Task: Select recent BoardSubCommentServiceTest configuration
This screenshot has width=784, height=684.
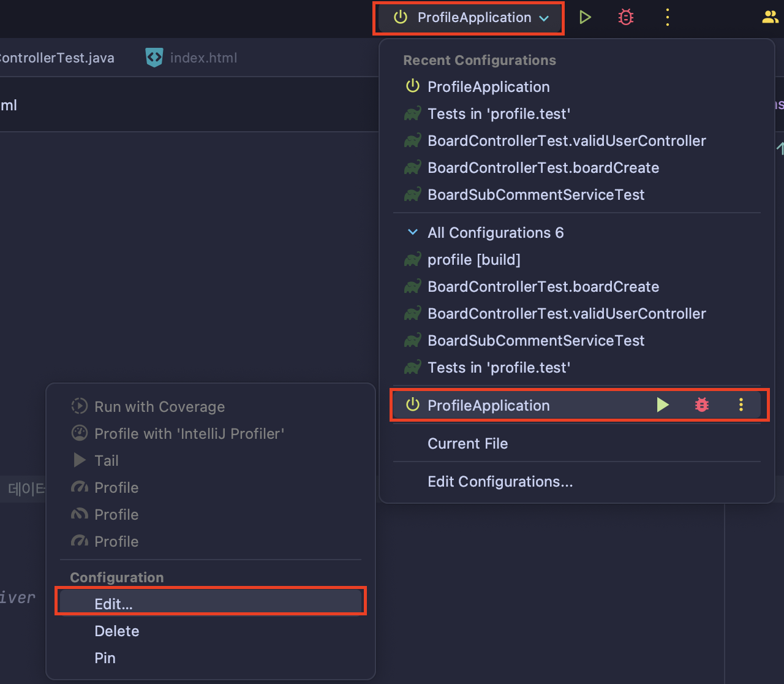Action: pos(576,194)
